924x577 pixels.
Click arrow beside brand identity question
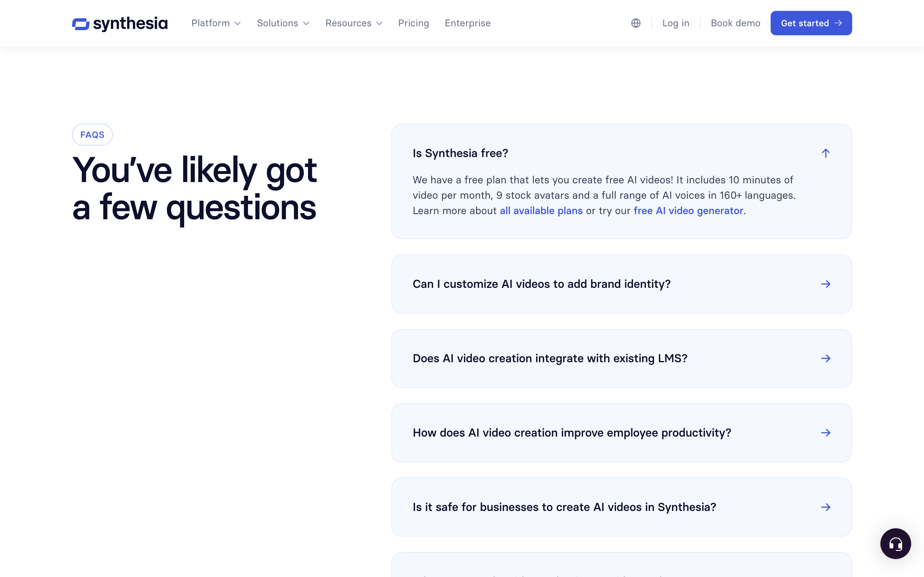point(826,284)
